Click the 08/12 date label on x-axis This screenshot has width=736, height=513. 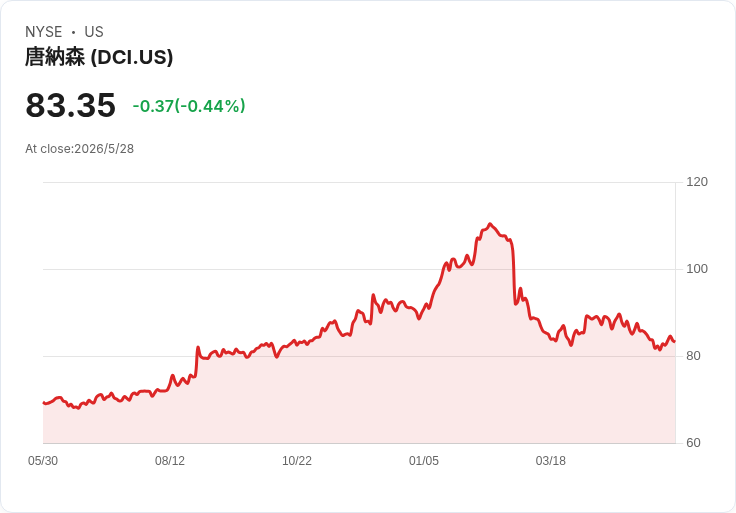(x=170, y=461)
